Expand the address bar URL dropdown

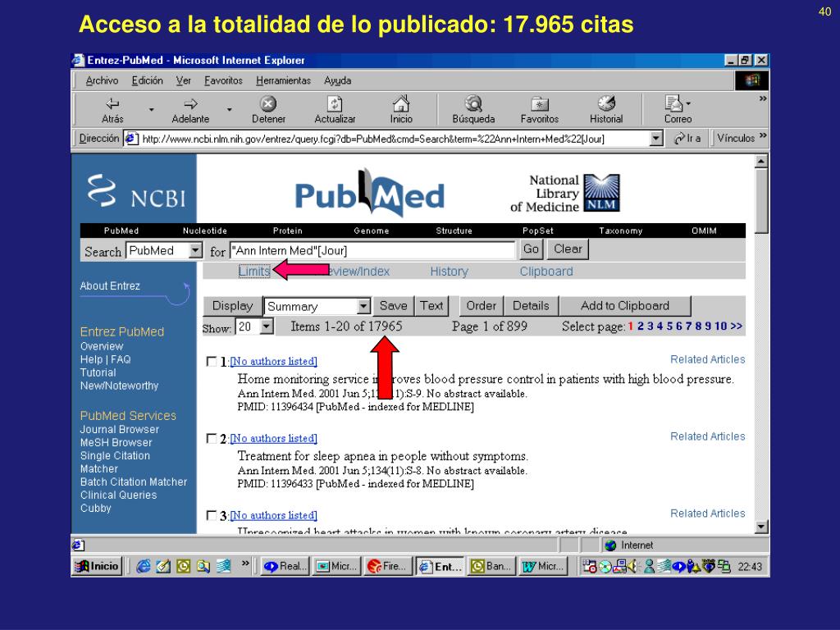point(655,139)
